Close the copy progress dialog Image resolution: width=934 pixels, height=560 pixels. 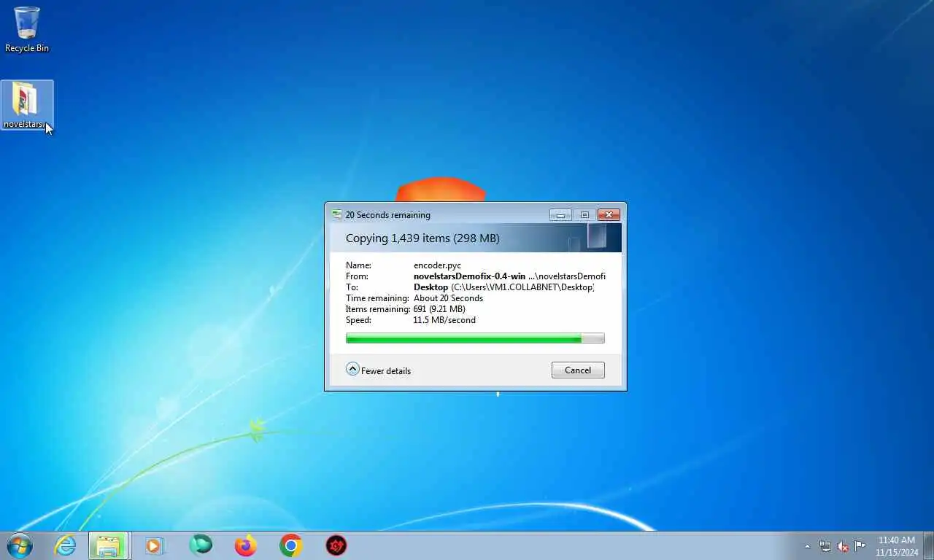click(x=609, y=214)
